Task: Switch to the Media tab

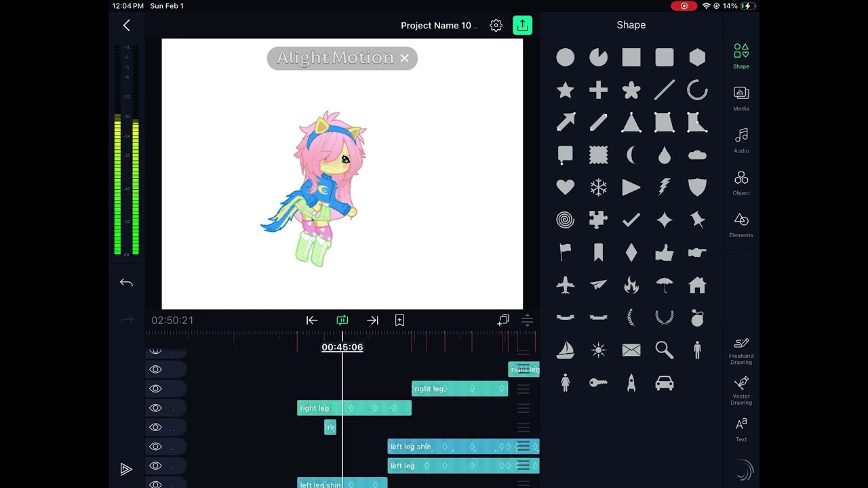Action: [x=741, y=98]
